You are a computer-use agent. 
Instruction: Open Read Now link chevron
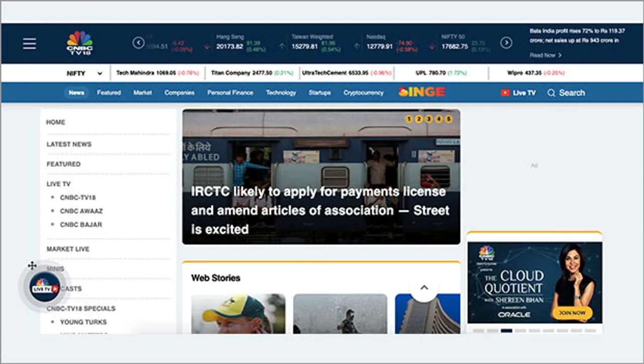[x=560, y=55]
